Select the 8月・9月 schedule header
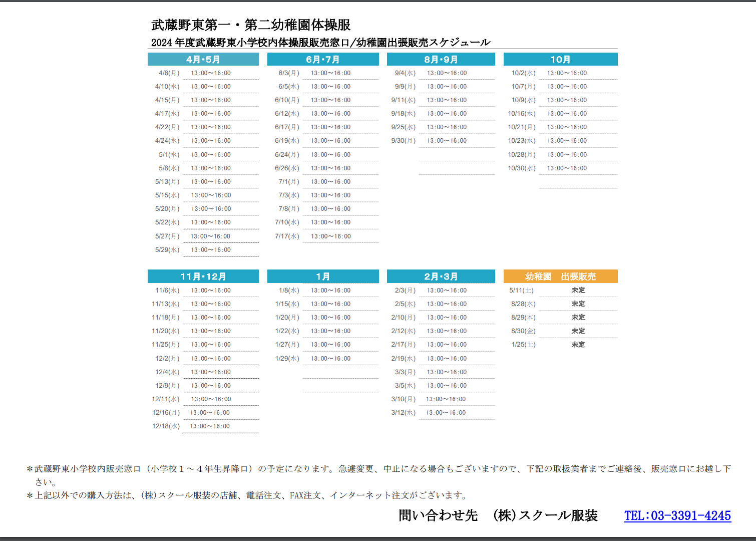The height and width of the screenshot is (541, 756). [x=441, y=59]
